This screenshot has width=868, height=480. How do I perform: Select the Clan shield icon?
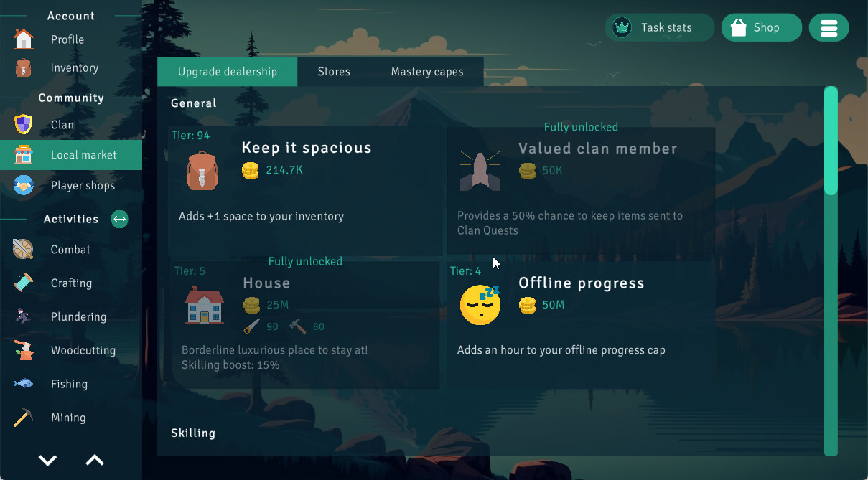point(22,124)
